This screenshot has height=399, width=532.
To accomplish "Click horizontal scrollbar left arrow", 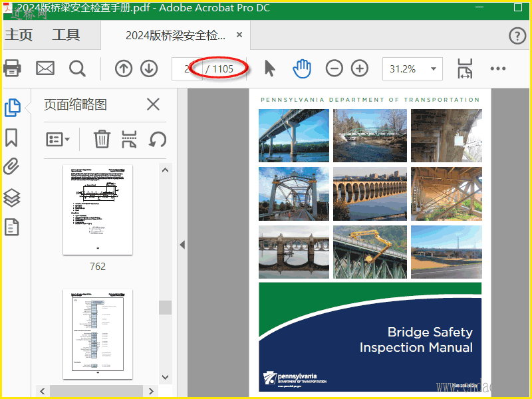I will click(43, 391).
